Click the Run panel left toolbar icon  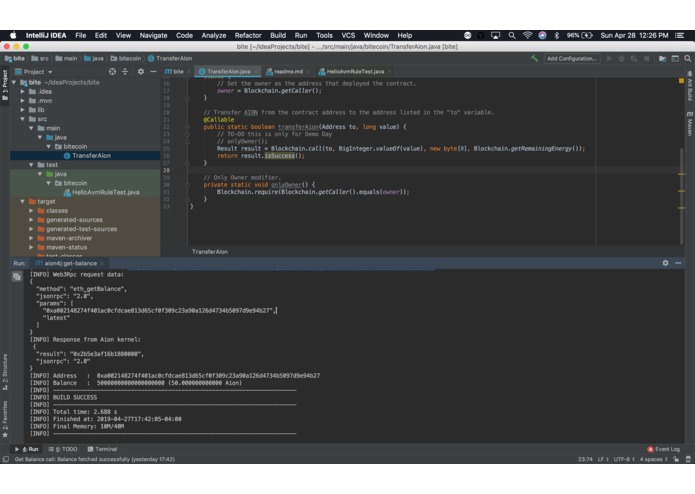pyautogui.click(x=17, y=277)
